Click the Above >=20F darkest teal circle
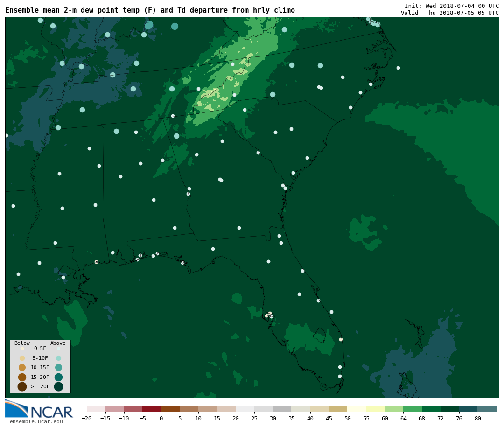This screenshot has height=427, width=504. pyautogui.click(x=58, y=386)
